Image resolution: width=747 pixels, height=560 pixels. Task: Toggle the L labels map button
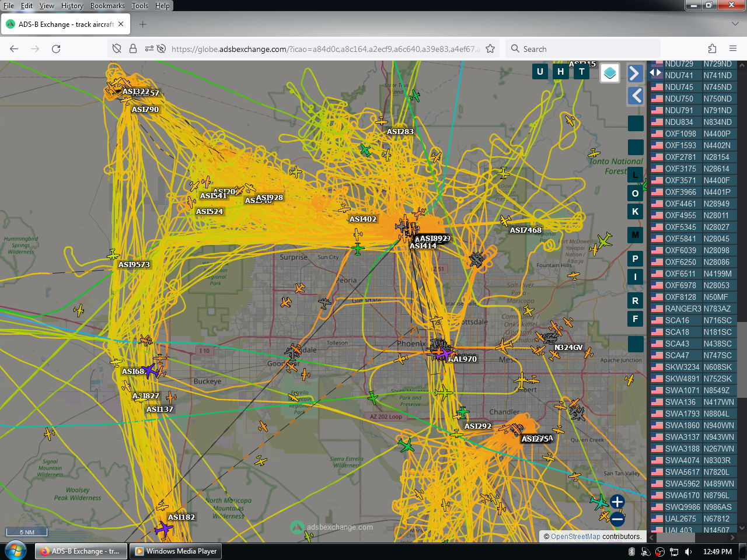(x=636, y=174)
